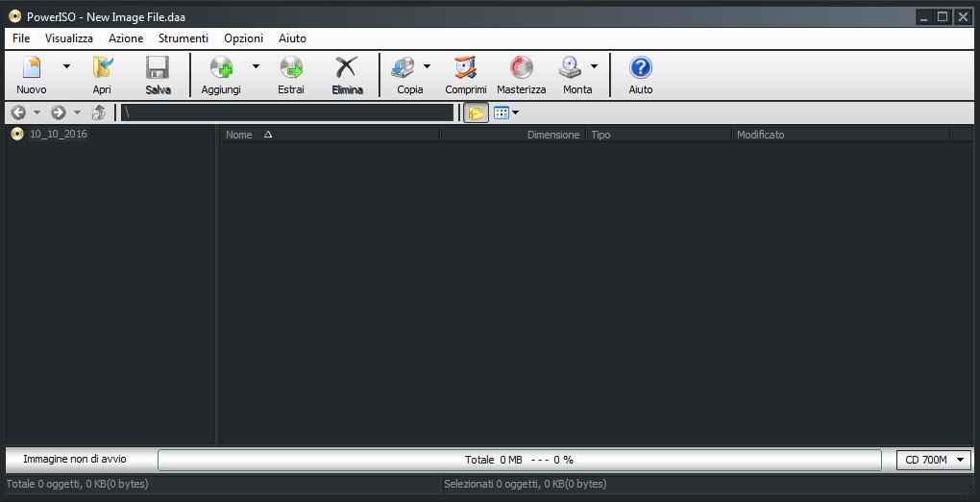Click the Masterizza burn icon
The image size is (980, 502).
tap(522, 67)
